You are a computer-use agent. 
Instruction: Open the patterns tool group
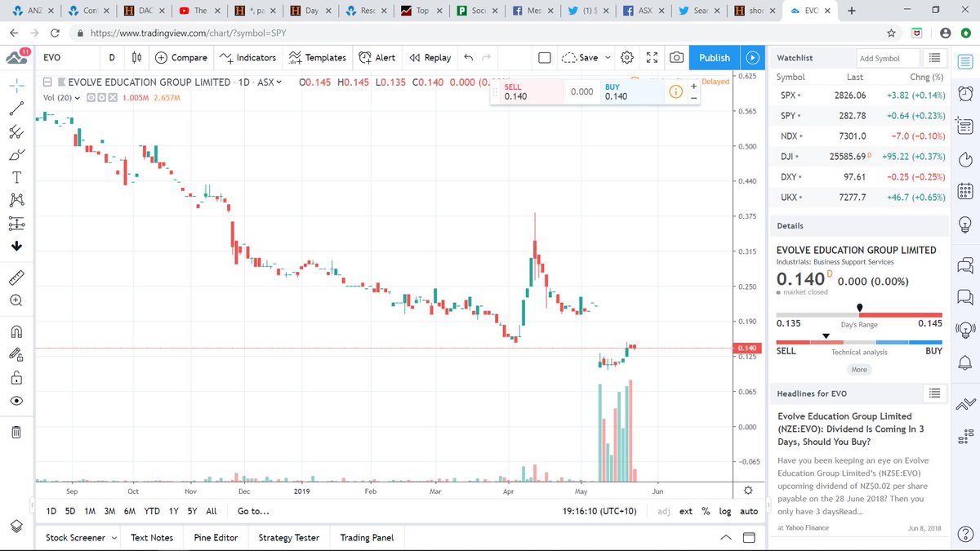16,200
